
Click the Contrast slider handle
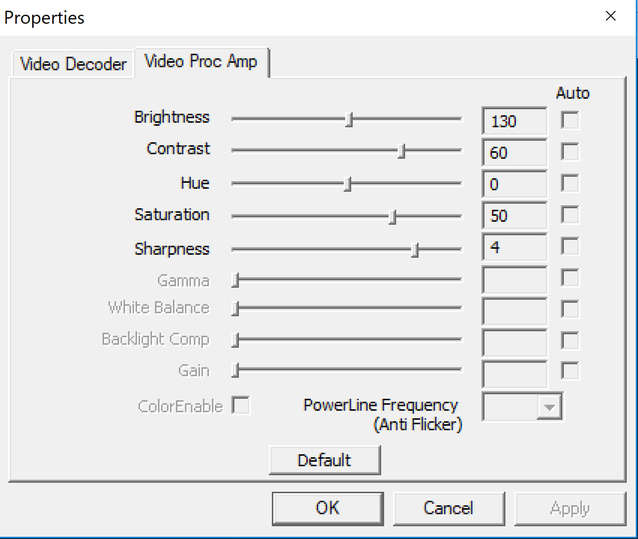point(401,151)
